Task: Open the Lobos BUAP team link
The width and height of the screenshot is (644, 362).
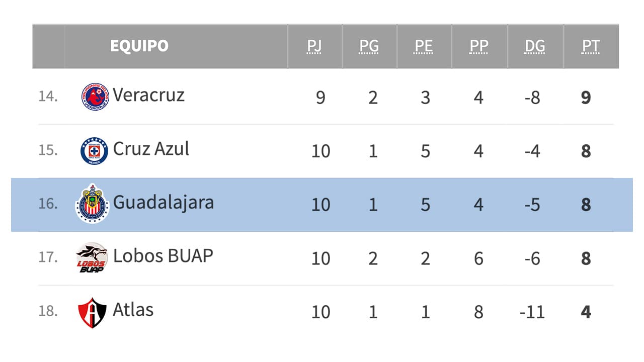Action: pyautogui.click(x=163, y=256)
